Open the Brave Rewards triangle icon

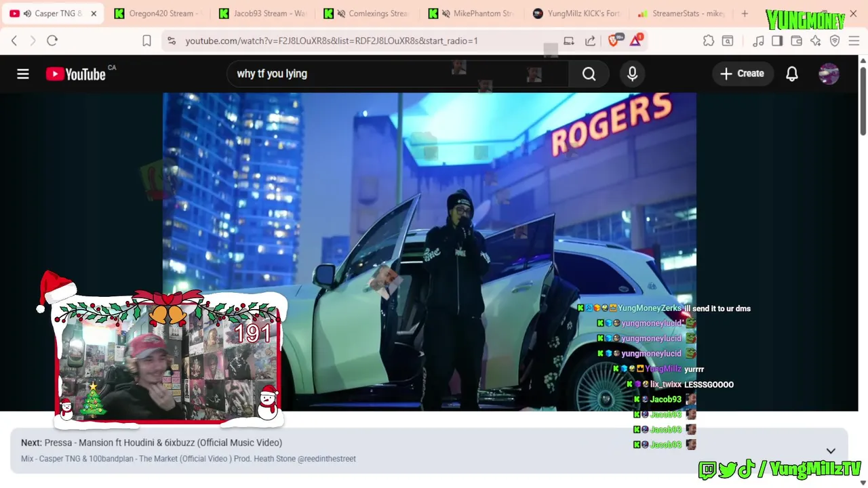pyautogui.click(x=635, y=41)
